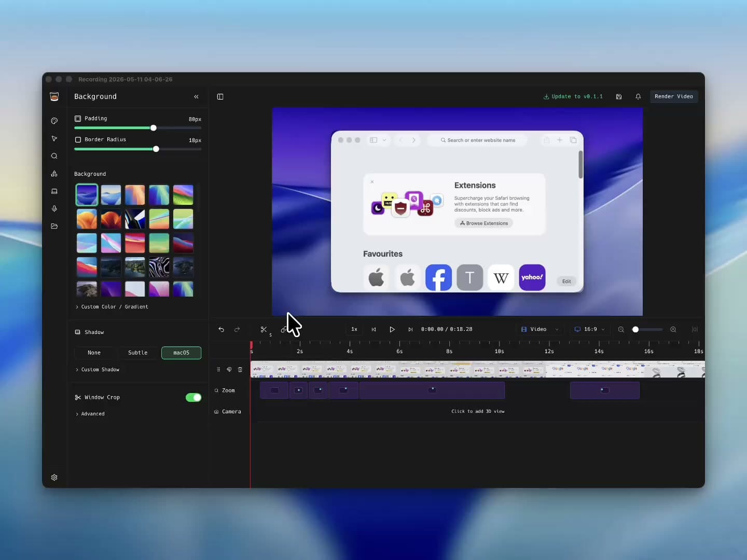
Task: Click Edit button in the Favourites preview
Action: (x=566, y=281)
